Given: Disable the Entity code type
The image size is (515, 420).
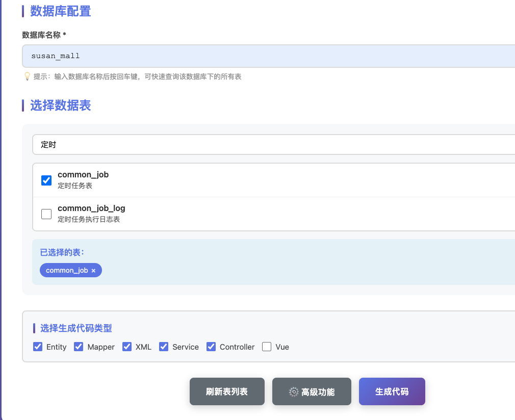Looking at the screenshot, I should tap(37, 347).
